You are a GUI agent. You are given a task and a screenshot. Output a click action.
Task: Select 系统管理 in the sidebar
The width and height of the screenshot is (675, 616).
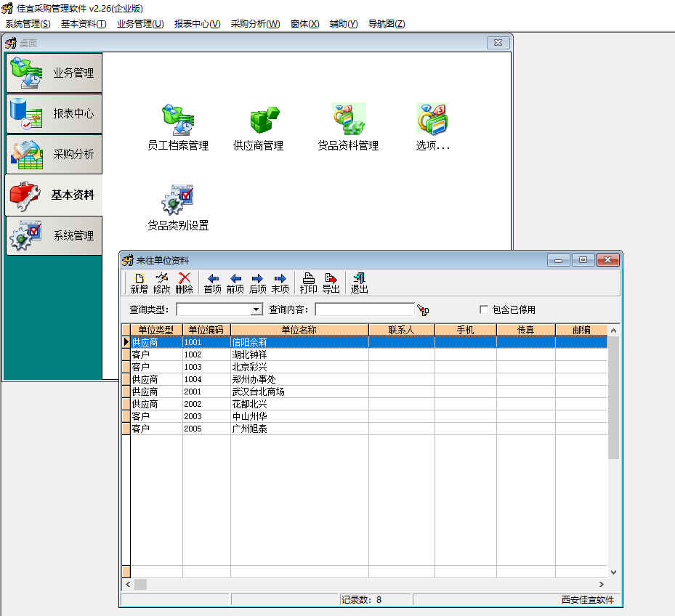pyautogui.click(x=54, y=235)
